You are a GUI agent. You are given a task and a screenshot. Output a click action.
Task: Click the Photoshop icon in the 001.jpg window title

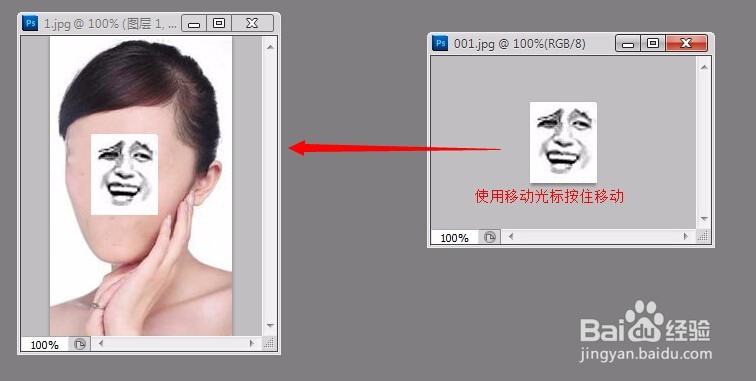[440, 43]
